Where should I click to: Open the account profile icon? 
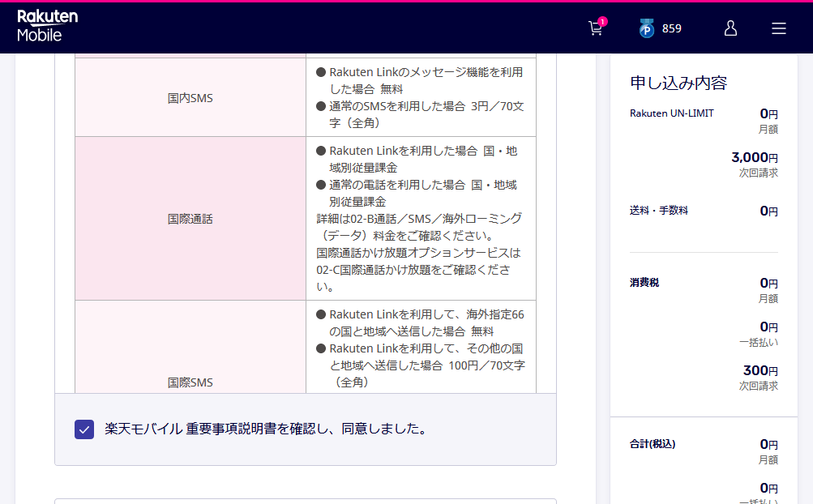click(730, 28)
